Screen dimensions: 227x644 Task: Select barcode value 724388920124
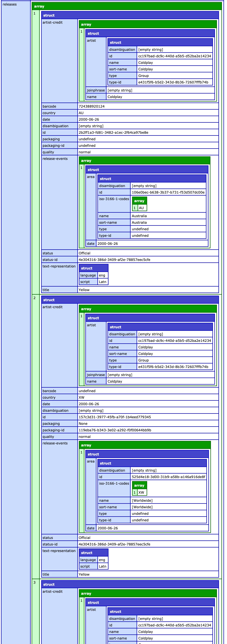click(92, 106)
